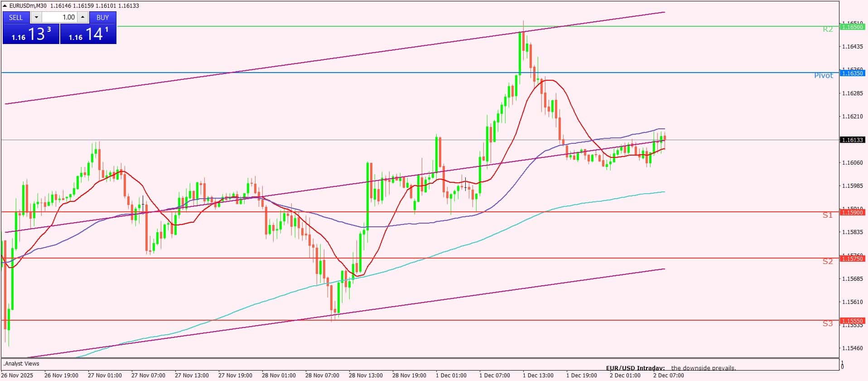Click the BUY button

103,17
